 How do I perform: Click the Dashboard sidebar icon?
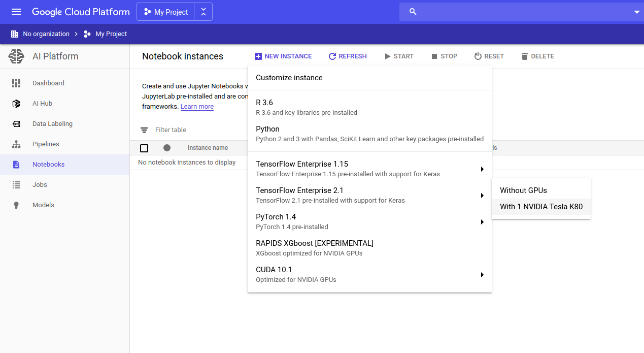point(16,83)
